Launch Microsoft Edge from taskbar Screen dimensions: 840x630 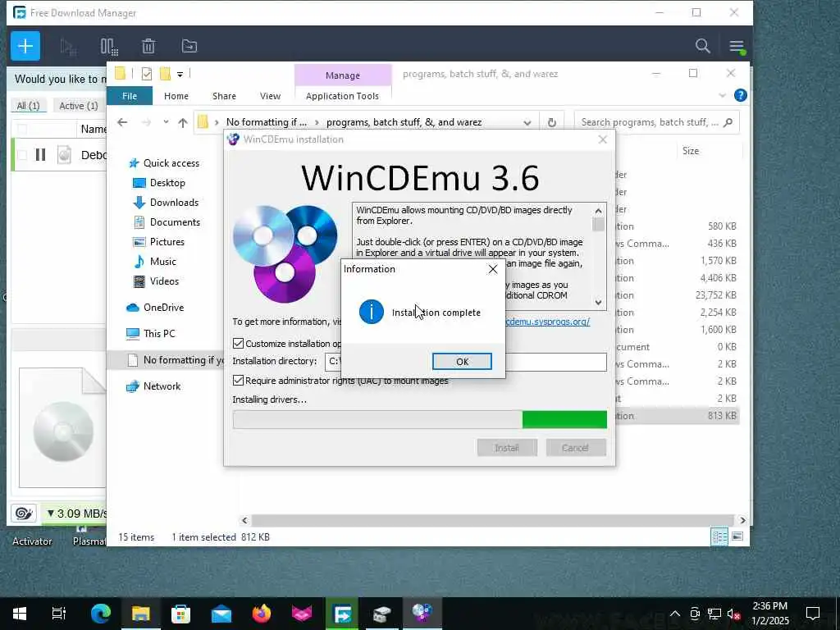(100, 614)
